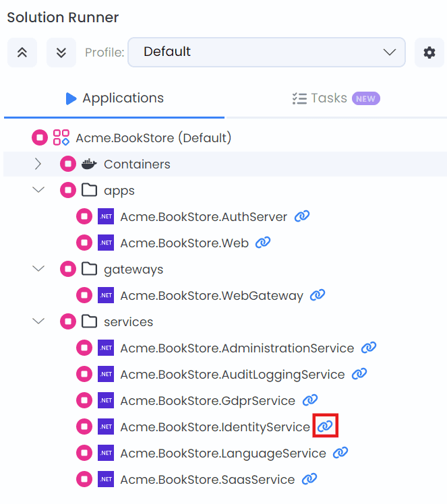Toggle run state of Acme.BookStore.LanguageService
The image size is (447, 504).
[84, 453]
